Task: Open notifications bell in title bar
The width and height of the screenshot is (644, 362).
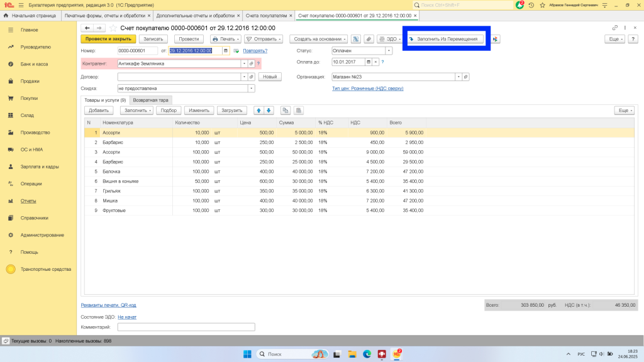Action: 519,5
